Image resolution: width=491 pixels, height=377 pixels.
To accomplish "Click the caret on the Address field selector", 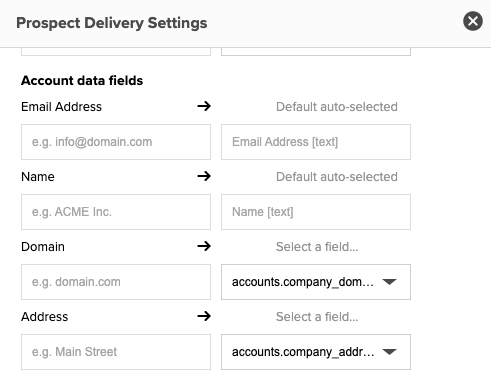I will [389, 352].
